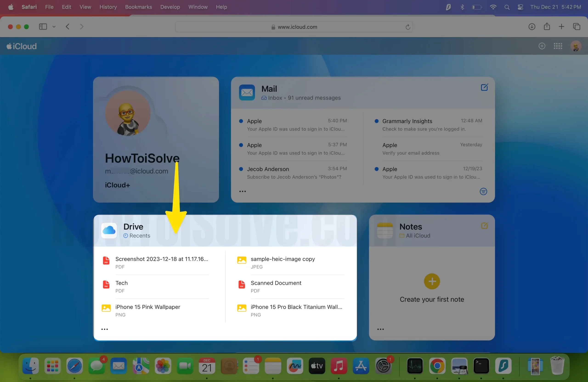Image resolution: width=588 pixels, height=382 pixels.
Task: Open iPhone 15 Pink Wallpaper PNG
Action: [155, 310]
